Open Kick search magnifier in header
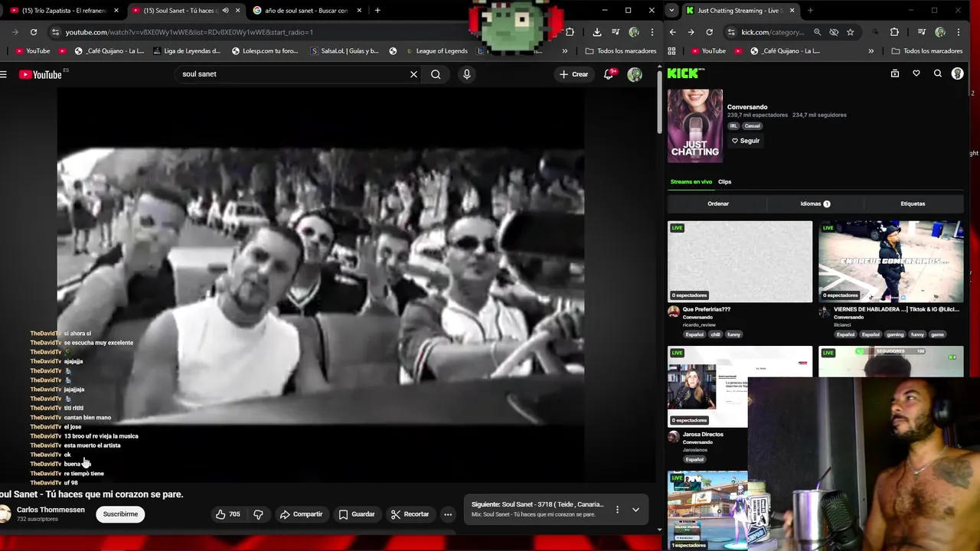Viewport: 980px width, 551px height. pos(938,73)
